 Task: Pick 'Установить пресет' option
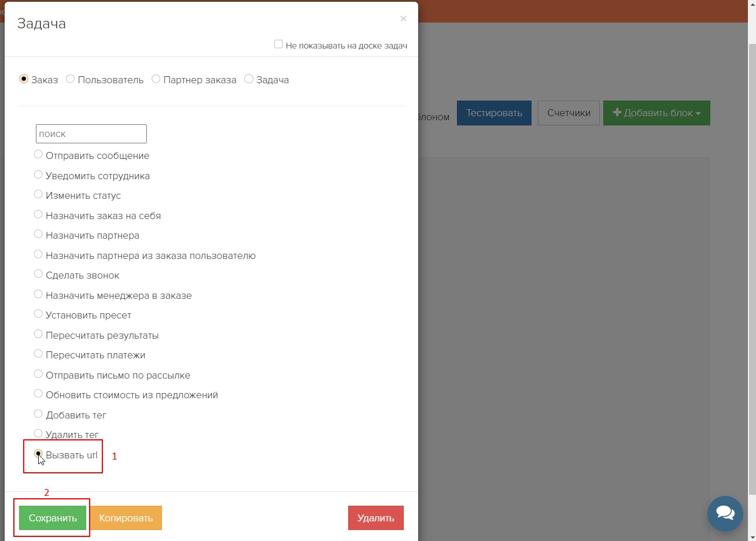point(38,314)
